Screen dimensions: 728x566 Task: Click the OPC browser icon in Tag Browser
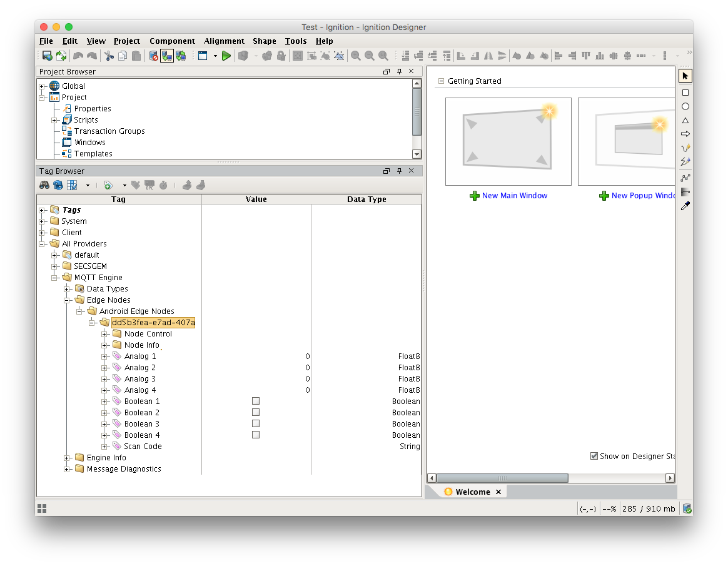[149, 185]
